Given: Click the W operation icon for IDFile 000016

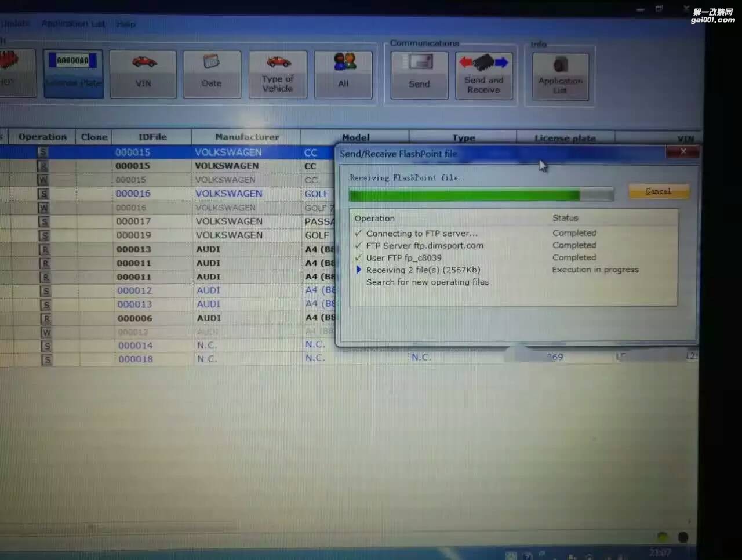Looking at the screenshot, I should (x=43, y=208).
